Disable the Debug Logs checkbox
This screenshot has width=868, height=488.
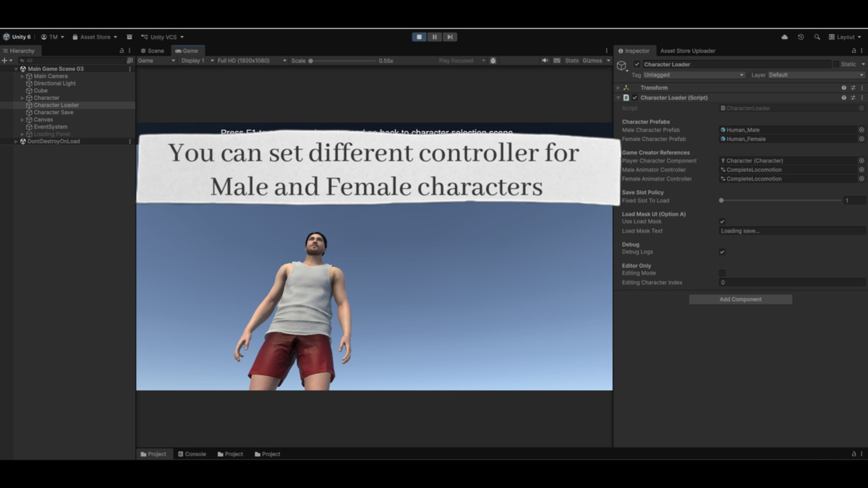[x=720, y=252]
